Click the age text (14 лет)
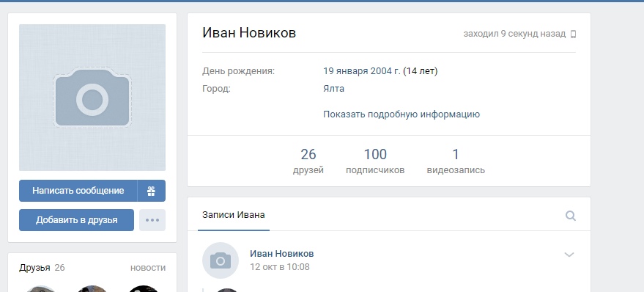The image size is (644, 292). (x=420, y=71)
